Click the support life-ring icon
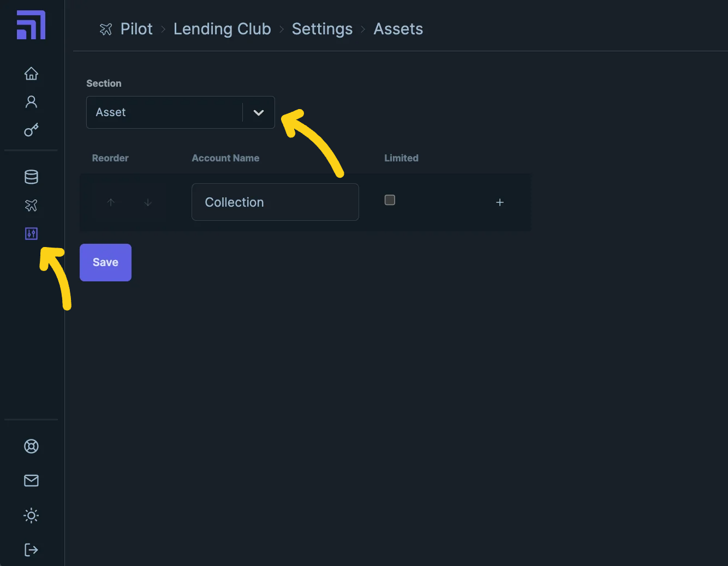This screenshot has width=728, height=566. point(31,445)
